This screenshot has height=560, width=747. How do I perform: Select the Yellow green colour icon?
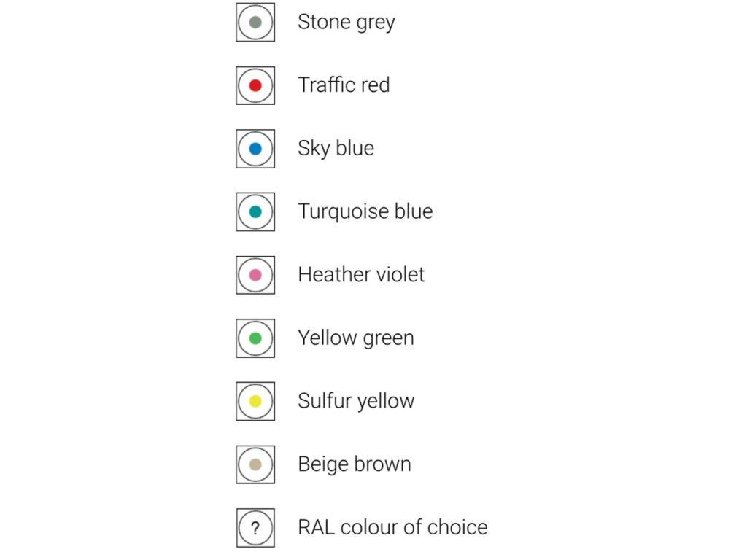coord(255,338)
